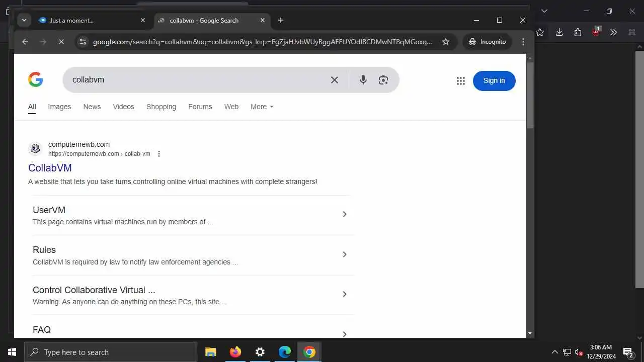This screenshot has width=644, height=362.
Task: Open Firefox downloads icon in background window
Action: pyautogui.click(x=559, y=32)
